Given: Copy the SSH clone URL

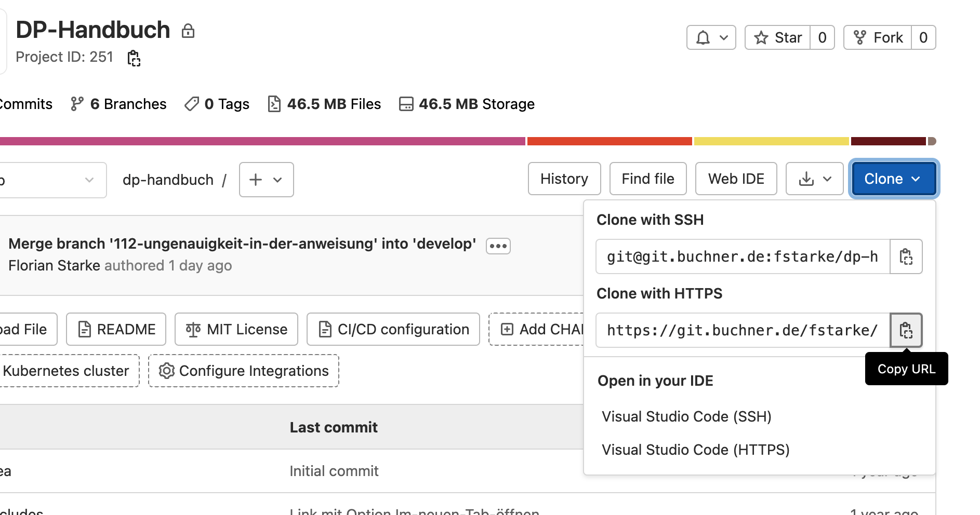Looking at the screenshot, I should [x=906, y=256].
